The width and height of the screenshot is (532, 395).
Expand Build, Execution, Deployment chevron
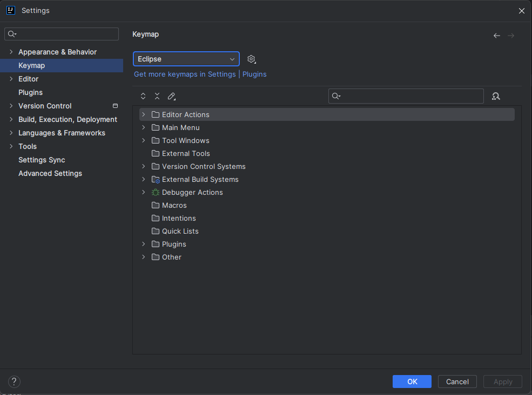11,119
